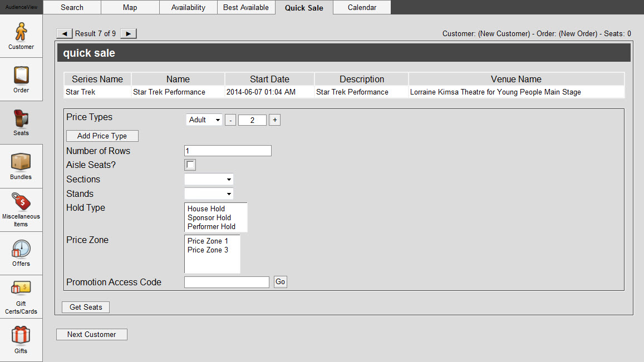Image resolution: width=644 pixels, height=362 pixels.
Task: Expand the Stands dropdown
Action: (x=209, y=194)
